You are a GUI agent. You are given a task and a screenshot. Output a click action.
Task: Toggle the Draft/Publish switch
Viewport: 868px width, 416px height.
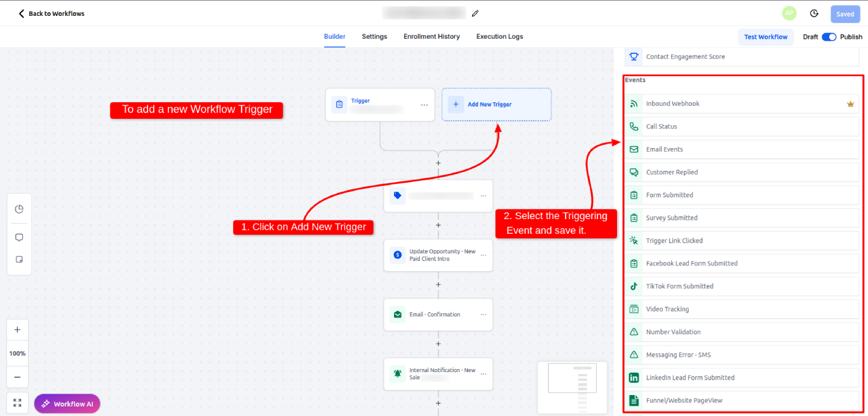coord(829,37)
